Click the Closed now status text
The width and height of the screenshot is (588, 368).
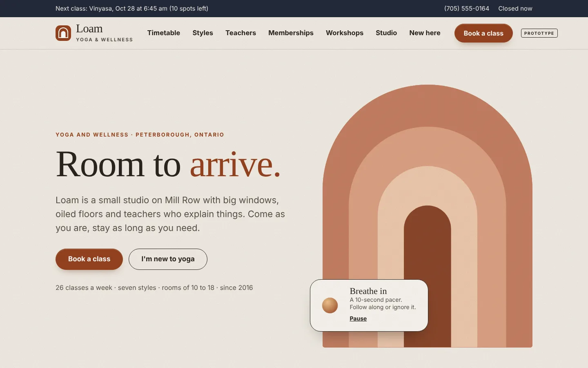click(x=515, y=9)
